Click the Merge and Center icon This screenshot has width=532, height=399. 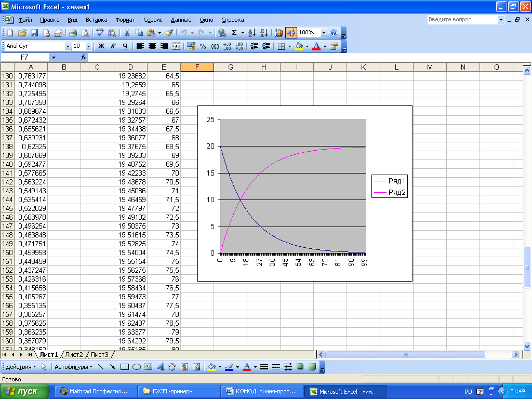point(176,46)
